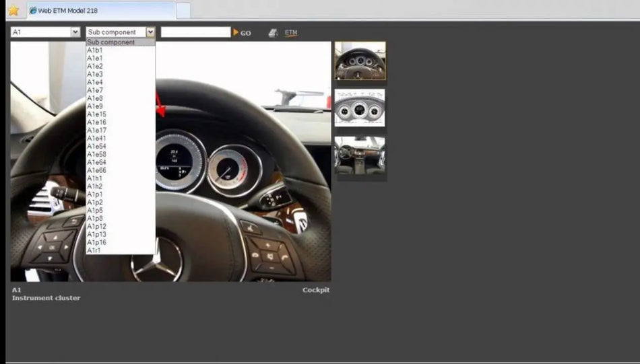640x364 pixels.
Task: Select the 'Sub component' placeholder option
Action: coord(111,42)
